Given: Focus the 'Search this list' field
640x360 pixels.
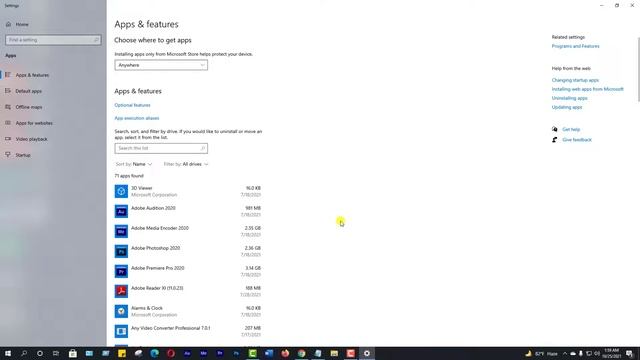Looking at the screenshot, I should [x=161, y=148].
